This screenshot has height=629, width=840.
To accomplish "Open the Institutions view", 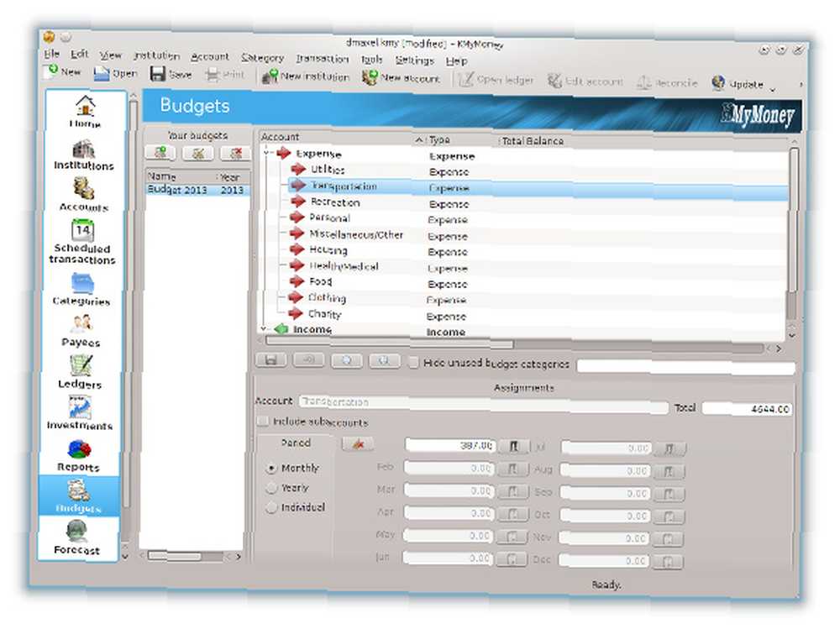I will pos(83,155).
